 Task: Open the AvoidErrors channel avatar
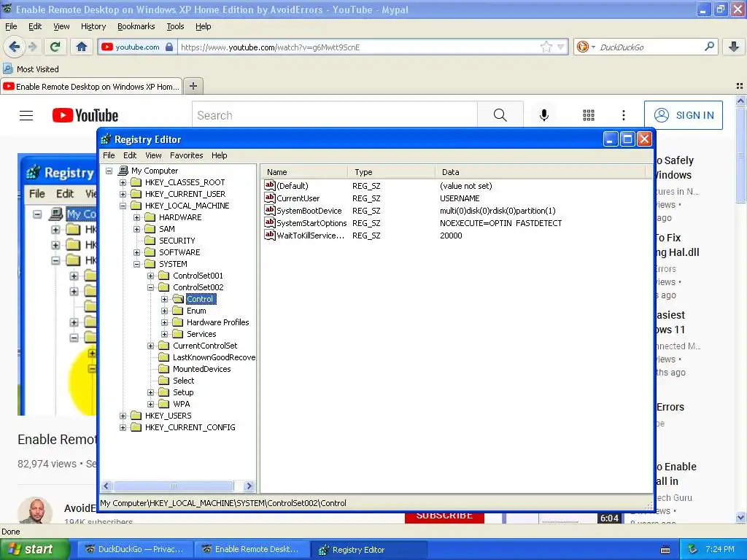[x=35, y=511]
